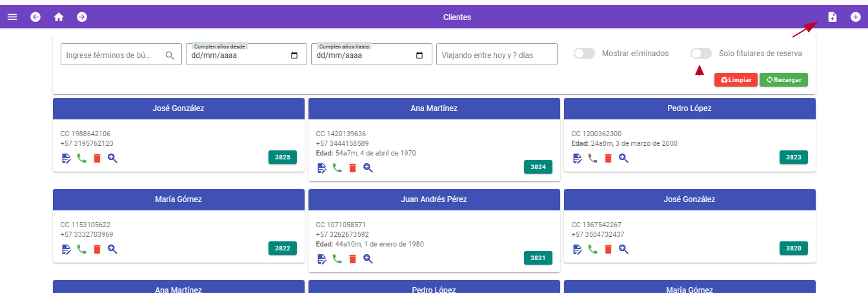Viewport: 868px width, 293px height.
Task: Click the magnifier detail icon for Juan Andrés Pérez
Action: (x=368, y=259)
